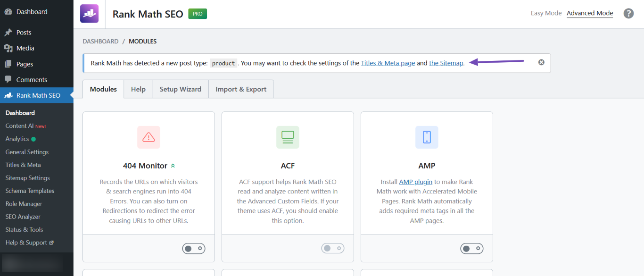Click the PRO badge
This screenshot has height=276, width=644.
point(198,14)
